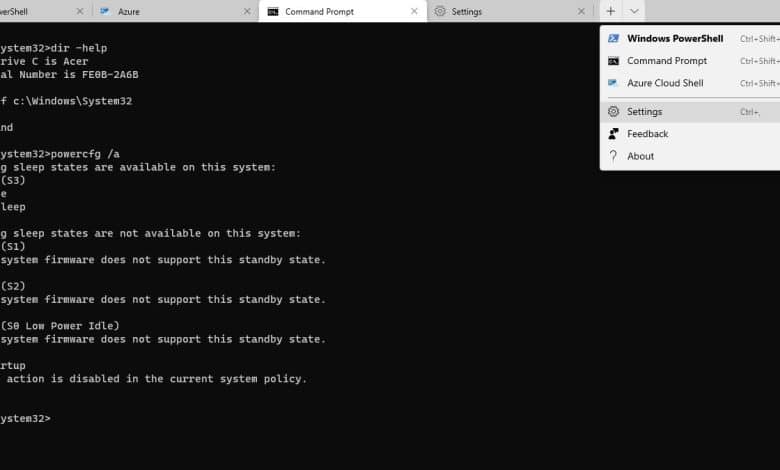Click the Azure tab icon
The height and width of the screenshot is (470, 780).
[x=104, y=11]
